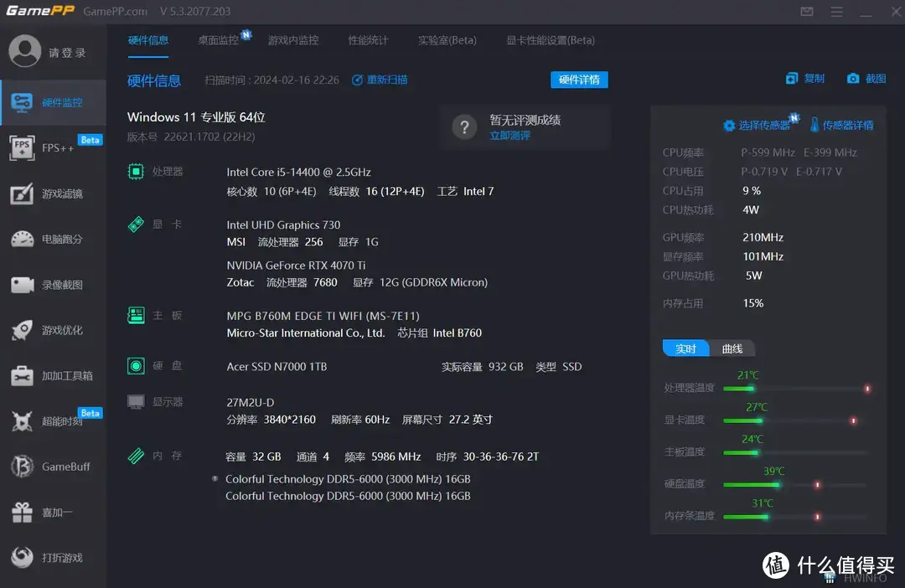Viewport: 905px width, 588px height.
Task: Open 传感器详情 thermometer link
Action: pyautogui.click(x=841, y=125)
